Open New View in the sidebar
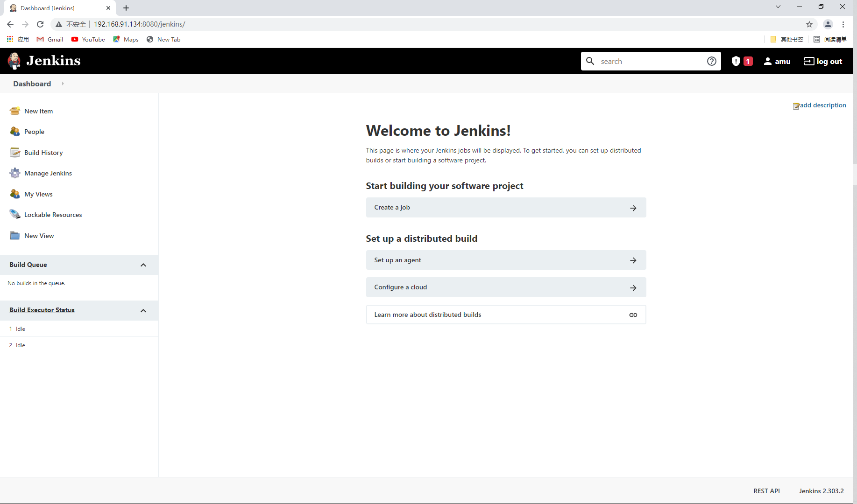 (39, 236)
